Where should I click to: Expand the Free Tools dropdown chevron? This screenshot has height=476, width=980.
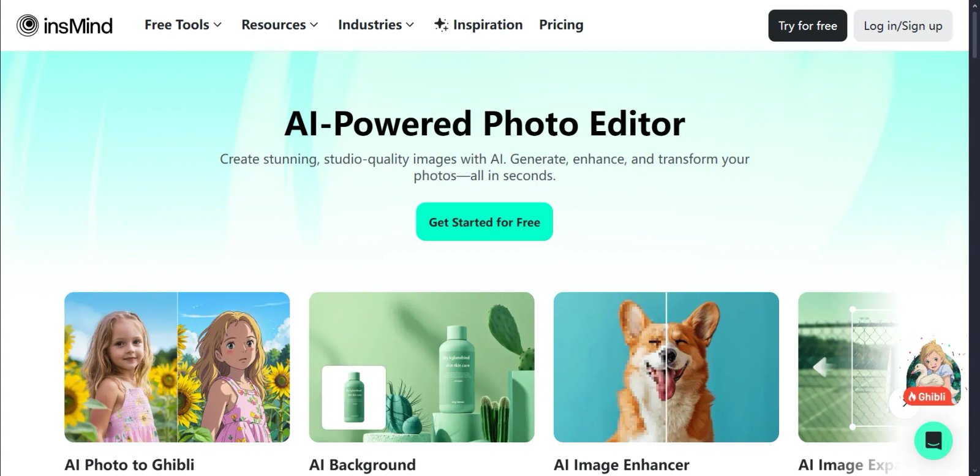[x=217, y=25]
